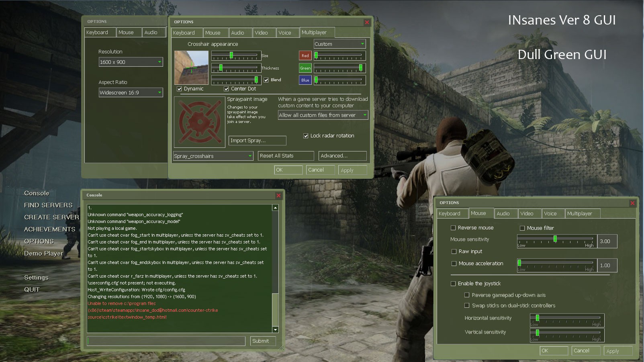This screenshot has height=362, width=644.
Task: Select the Green crosshair color channel
Action: pyautogui.click(x=305, y=68)
